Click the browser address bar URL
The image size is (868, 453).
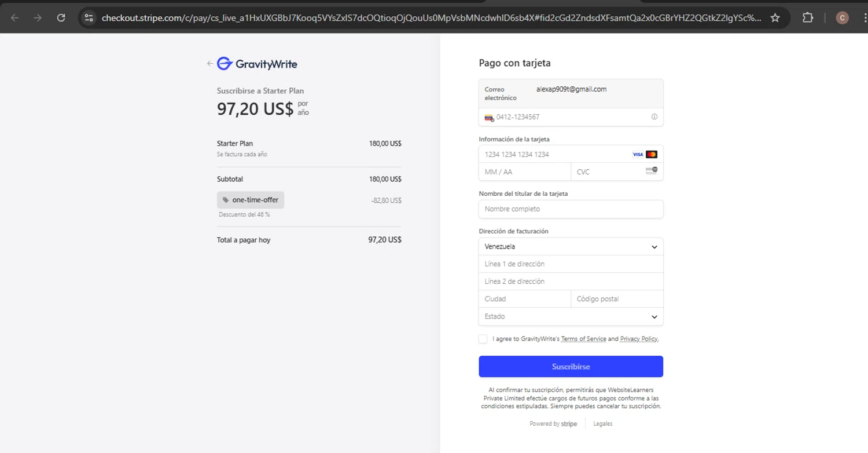(x=432, y=18)
